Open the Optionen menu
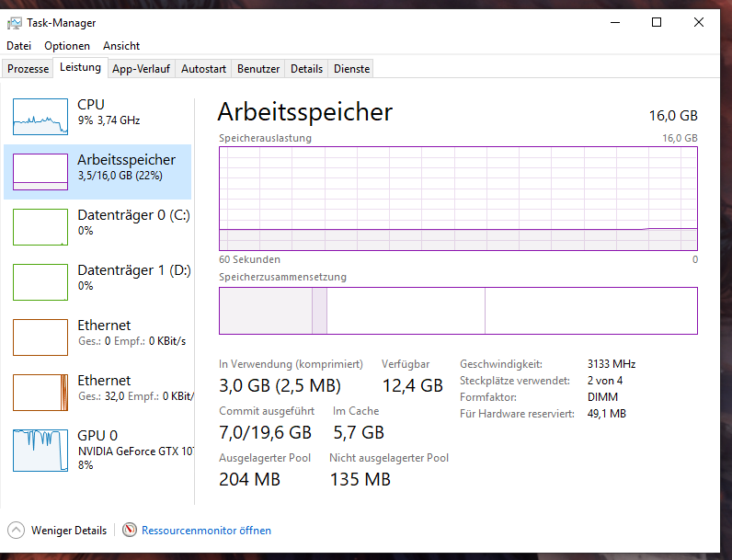This screenshot has height=560, width=732. tap(67, 46)
